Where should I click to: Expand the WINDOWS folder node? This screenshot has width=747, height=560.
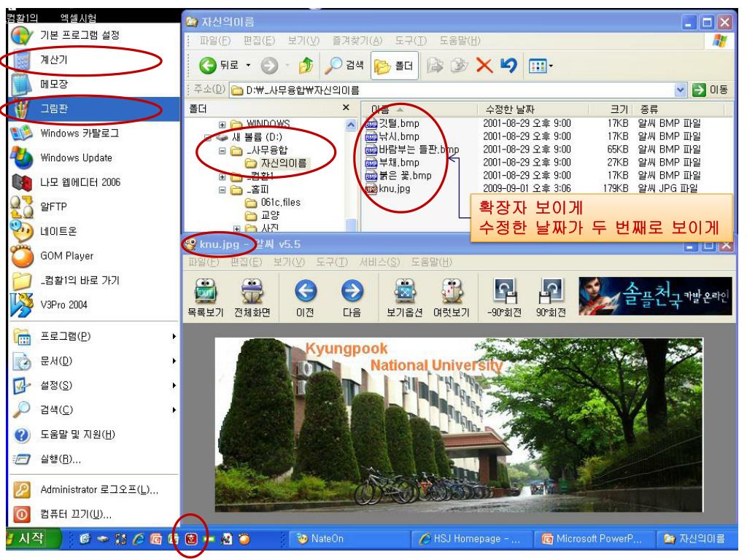(222, 124)
